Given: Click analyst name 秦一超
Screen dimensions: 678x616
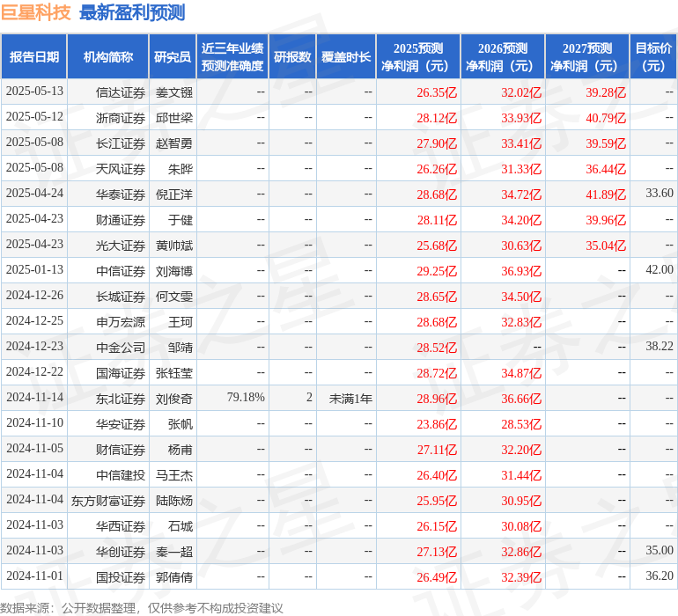Looking at the screenshot, I should tap(174, 551).
